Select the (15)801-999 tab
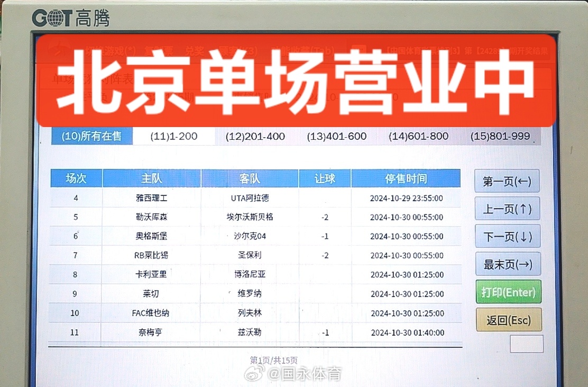The image size is (588, 387). tap(500, 136)
